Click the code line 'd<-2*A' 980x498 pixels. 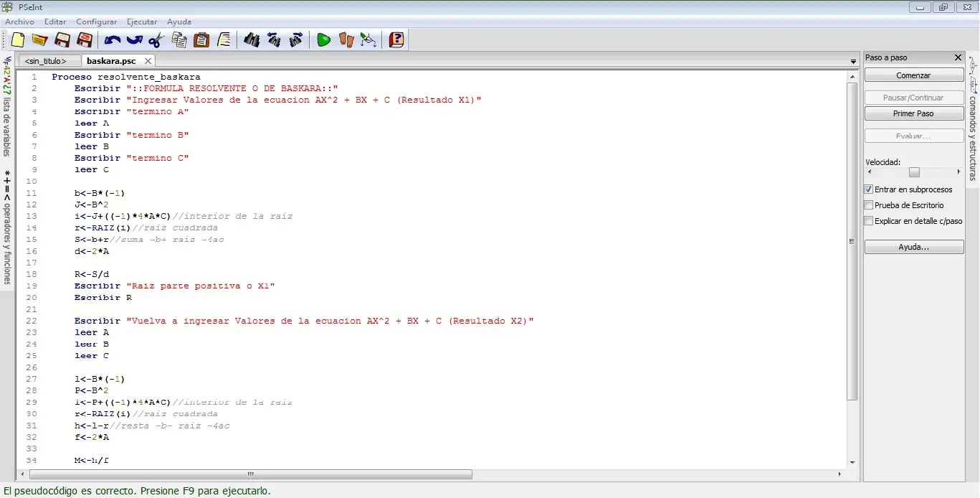point(92,251)
